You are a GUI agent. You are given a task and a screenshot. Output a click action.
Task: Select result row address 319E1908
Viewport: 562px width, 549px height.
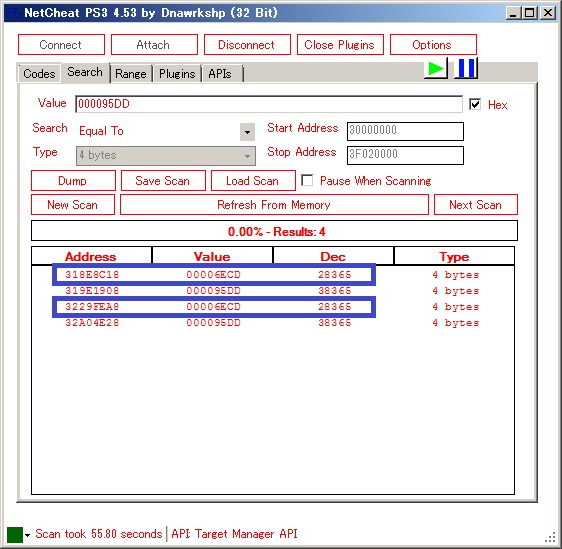pyautogui.click(x=272, y=291)
